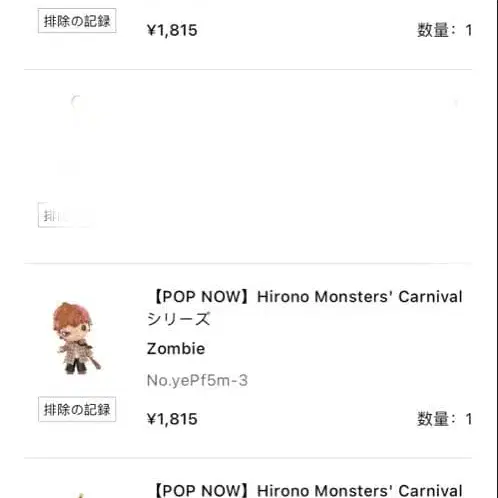The height and width of the screenshot is (498, 498).
Task: Click the first item's ¥1,815 price
Action: (172, 30)
